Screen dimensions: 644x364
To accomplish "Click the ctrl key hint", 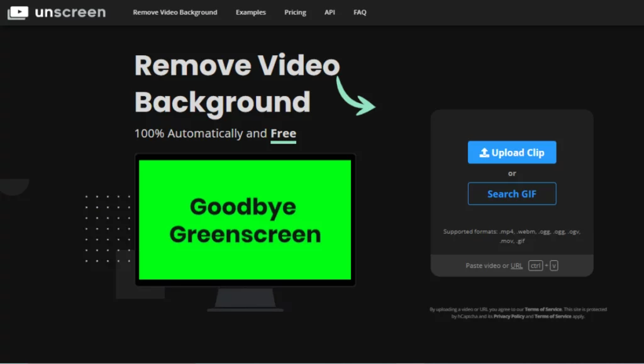I will pyautogui.click(x=536, y=265).
